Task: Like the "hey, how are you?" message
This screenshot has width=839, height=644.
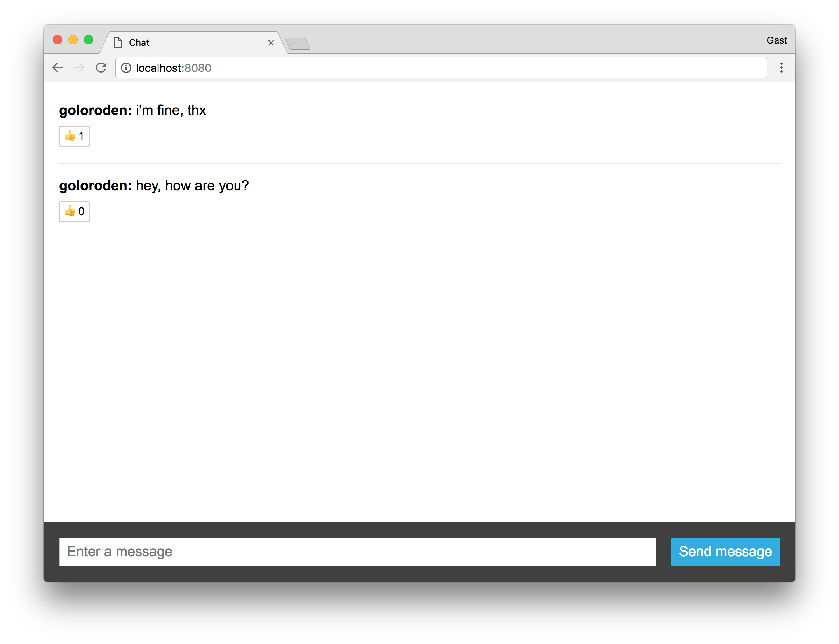Action: tap(74, 212)
